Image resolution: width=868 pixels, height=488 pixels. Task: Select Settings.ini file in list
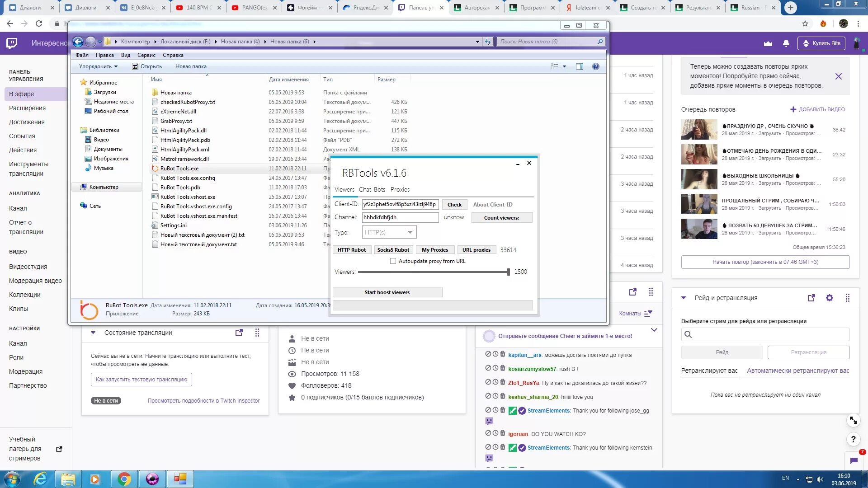(x=173, y=225)
